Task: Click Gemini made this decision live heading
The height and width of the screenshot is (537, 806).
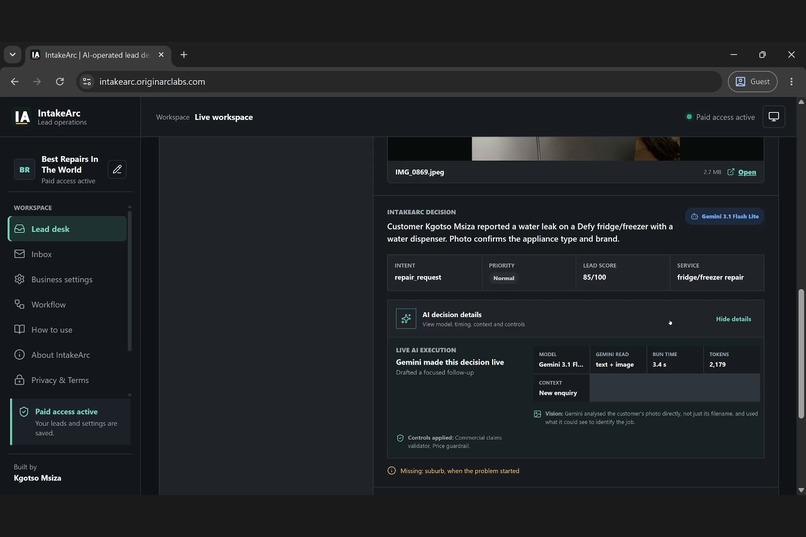Action: 450,362
